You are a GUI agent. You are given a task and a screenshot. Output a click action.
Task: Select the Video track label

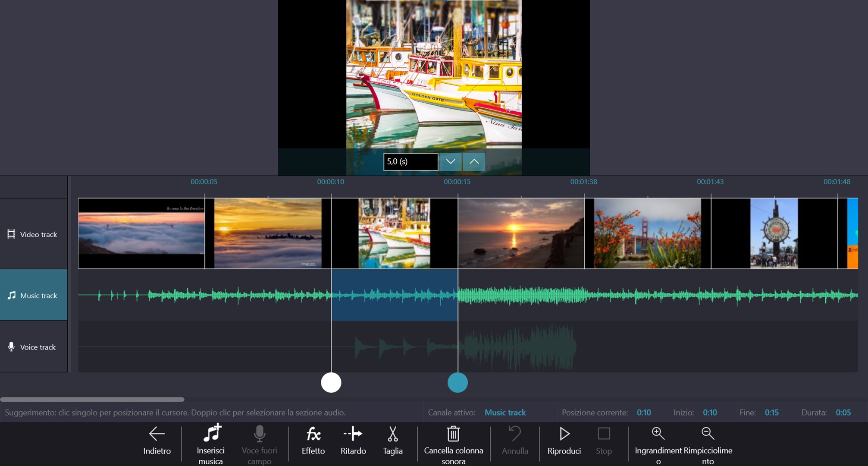(x=34, y=234)
